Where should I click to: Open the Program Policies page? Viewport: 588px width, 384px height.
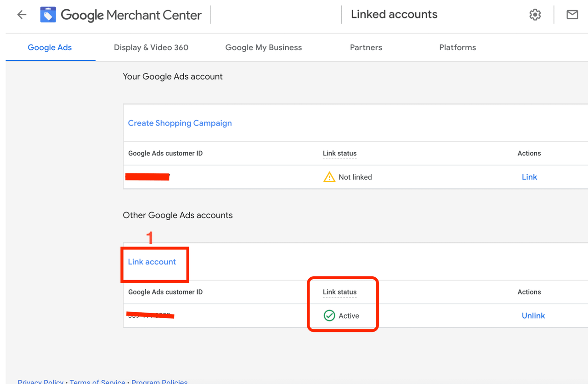(x=159, y=382)
